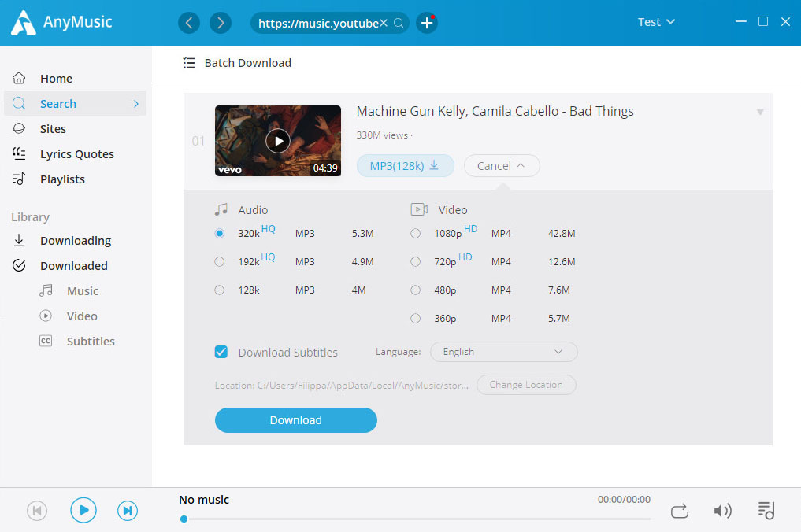Click the MP3(128k) quick download button

point(405,166)
